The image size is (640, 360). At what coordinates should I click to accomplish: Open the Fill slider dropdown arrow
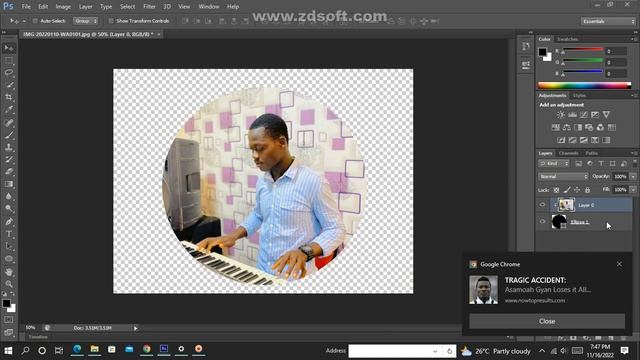point(633,190)
